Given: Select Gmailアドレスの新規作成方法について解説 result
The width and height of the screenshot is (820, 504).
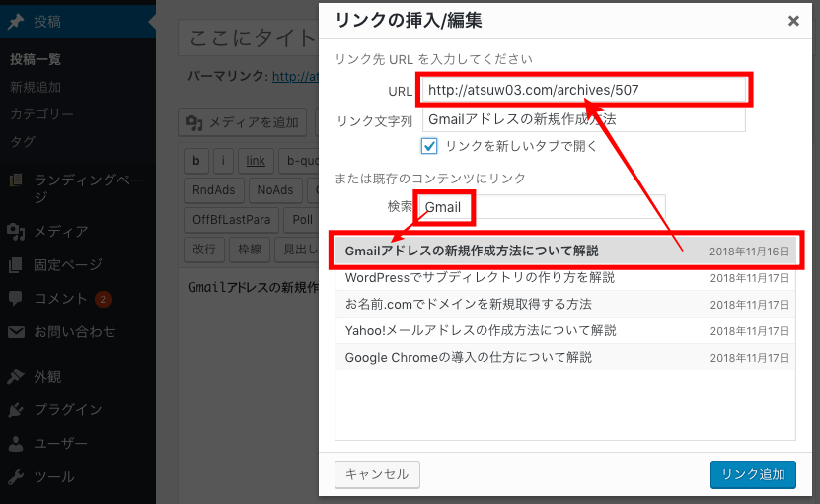Looking at the screenshot, I should pos(564,251).
